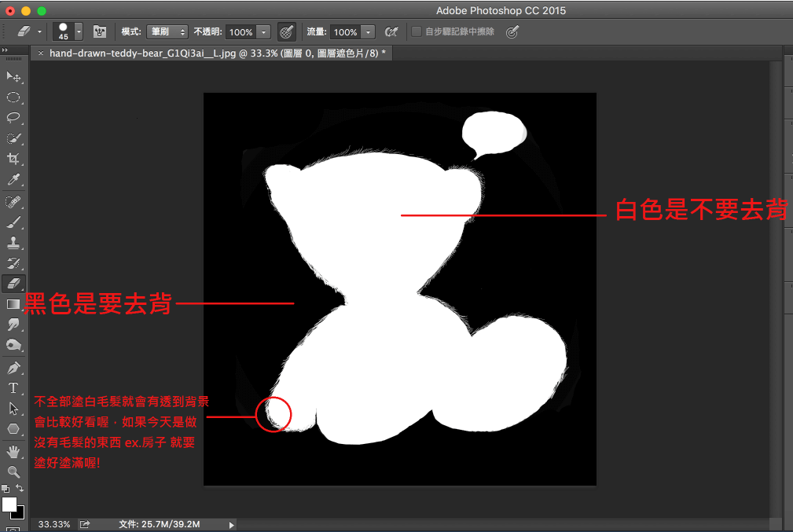Screen dimensions: 793x532
Task: Enable the 自步驟記錄中擦除 checkbox
Action: click(417, 32)
